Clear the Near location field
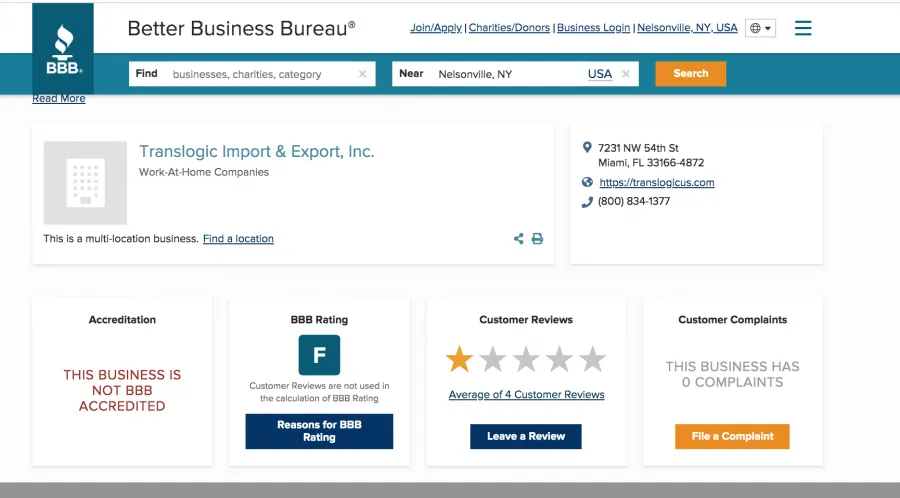Image resolution: width=900 pixels, height=498 pixels. (626, 74)
